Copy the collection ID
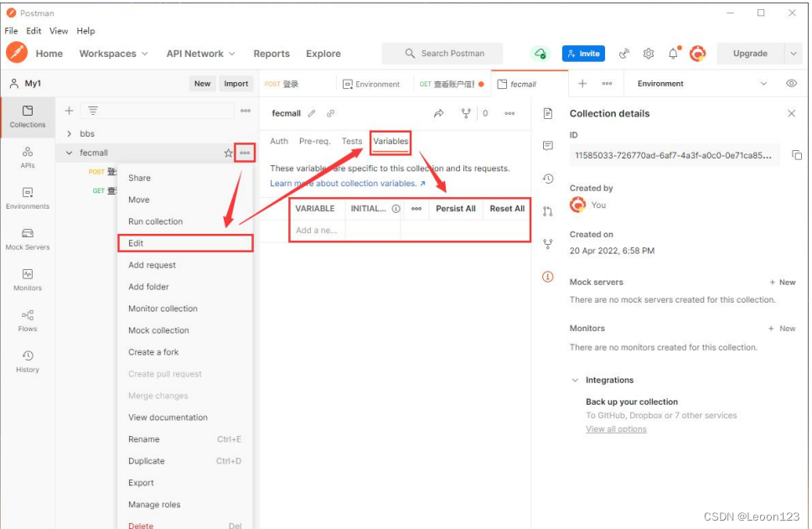Viewport: 812px width, 529px height. (796, 155)
